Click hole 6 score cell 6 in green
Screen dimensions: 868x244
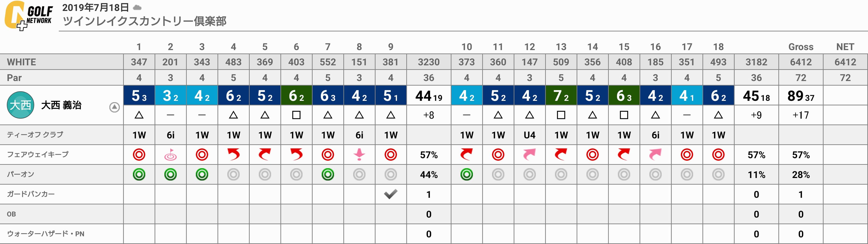coord(296,95)
